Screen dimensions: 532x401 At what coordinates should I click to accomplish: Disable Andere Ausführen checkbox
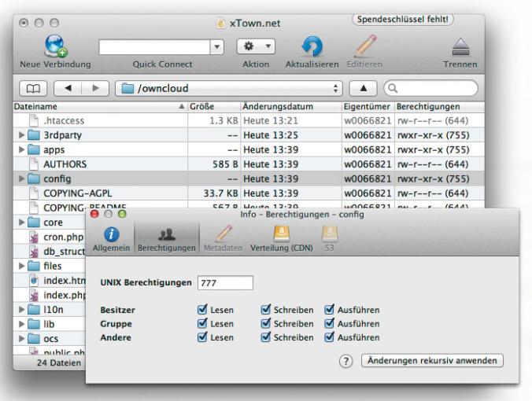329,337
